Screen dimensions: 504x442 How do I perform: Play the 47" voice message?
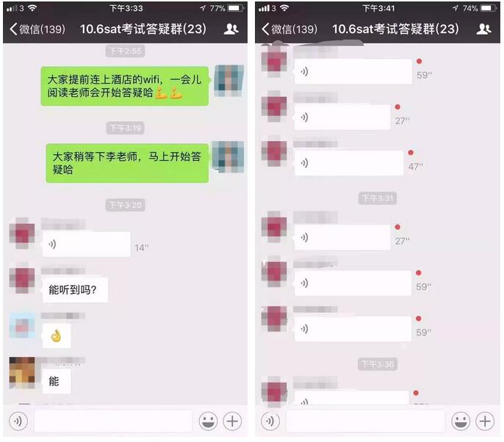[349, 162]
